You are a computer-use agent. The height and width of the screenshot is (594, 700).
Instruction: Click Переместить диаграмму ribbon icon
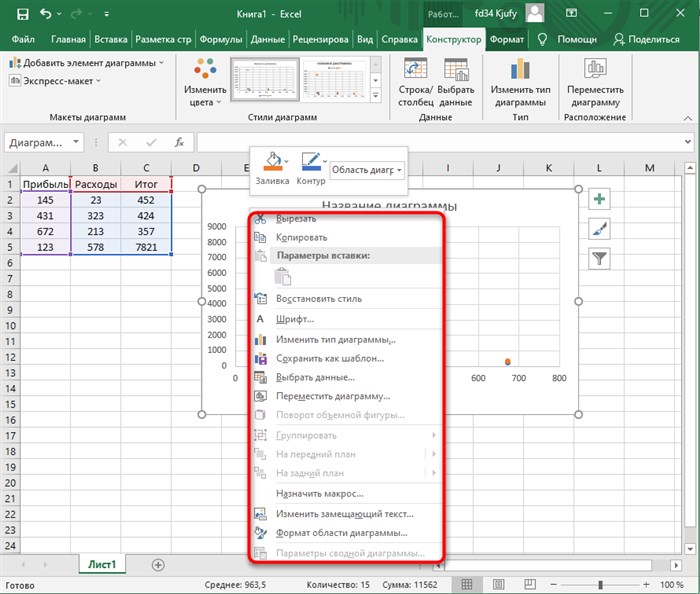pos(595,69)
